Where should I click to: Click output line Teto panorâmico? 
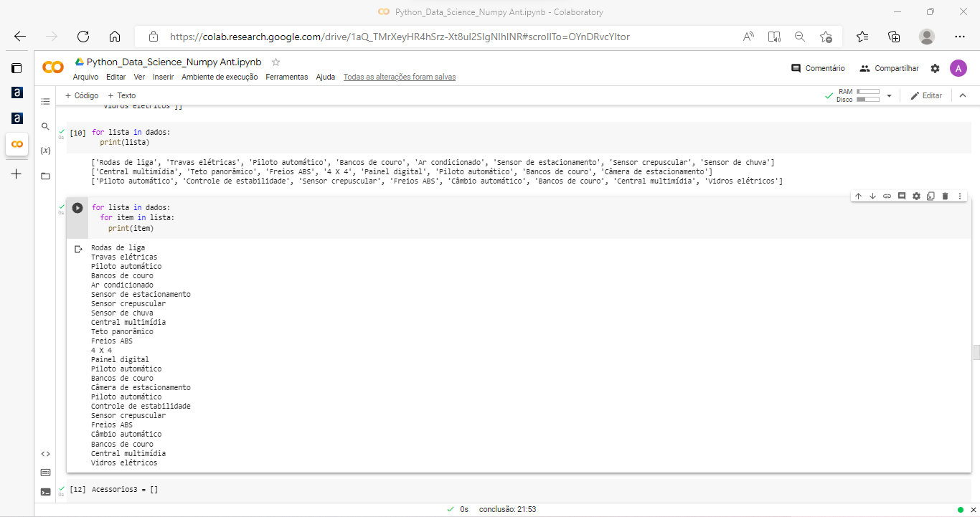(x=122, y=332)
